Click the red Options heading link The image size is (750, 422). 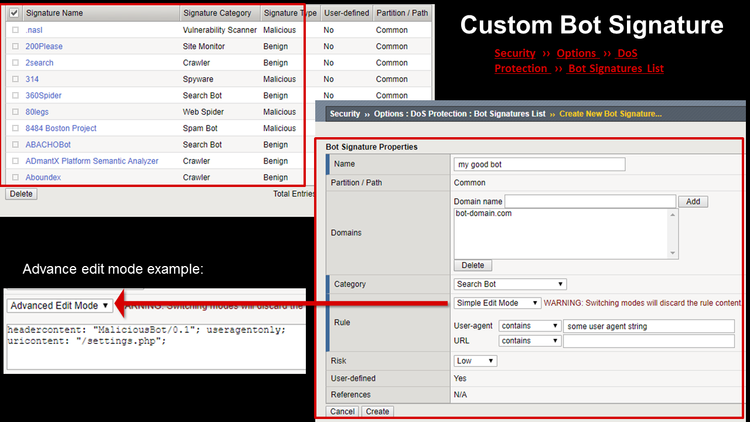[x=577, y=53]
